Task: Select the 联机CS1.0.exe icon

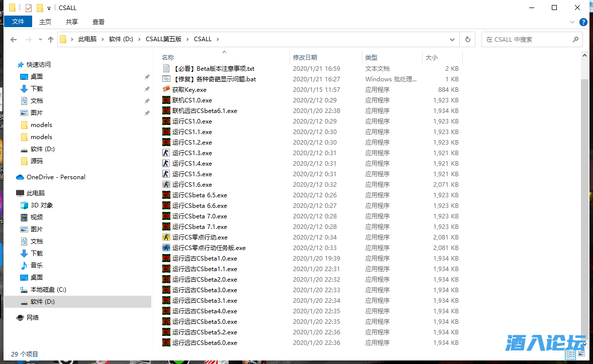Action: [x=166, y=100]
